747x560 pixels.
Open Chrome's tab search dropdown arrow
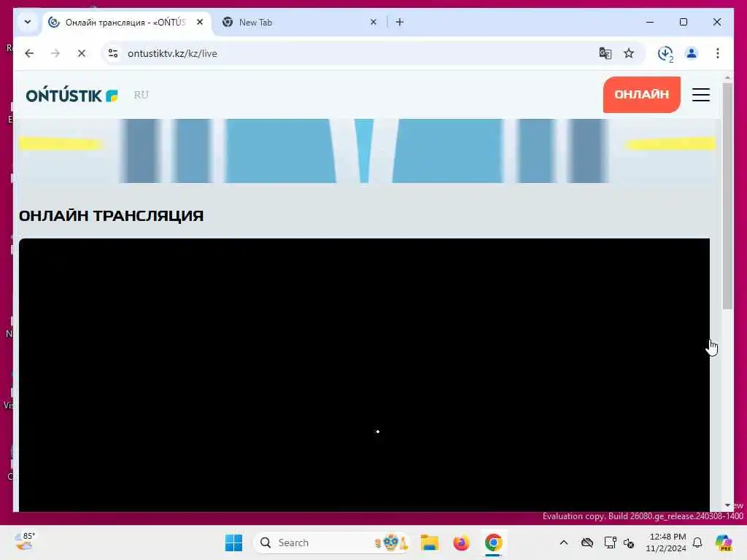[28, 22]
